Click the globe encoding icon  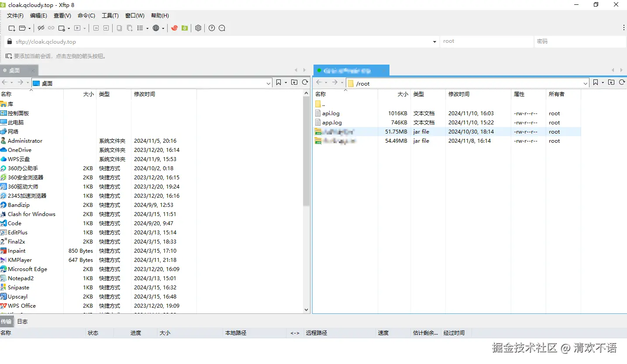tap(156, 28)
